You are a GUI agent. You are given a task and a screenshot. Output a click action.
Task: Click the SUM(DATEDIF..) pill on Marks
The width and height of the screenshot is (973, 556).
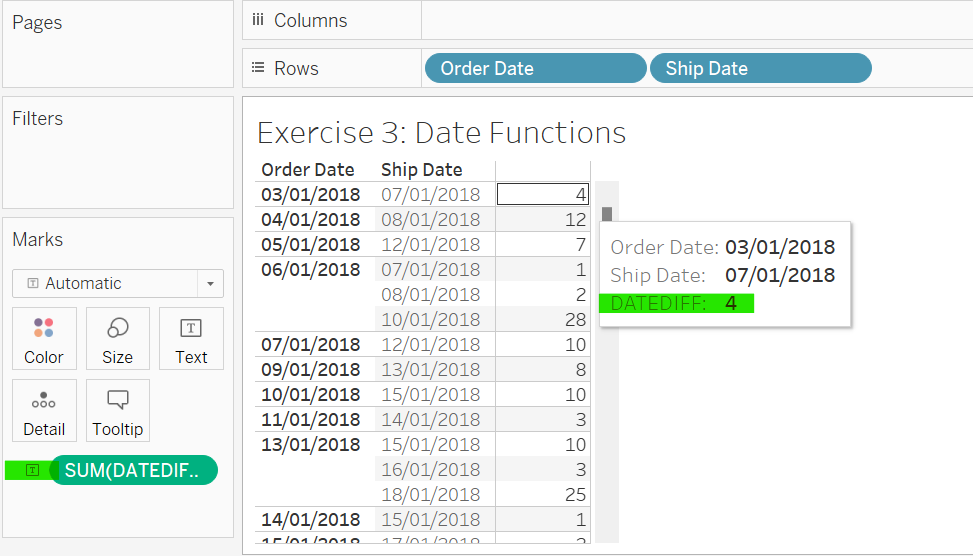tap(133, 470)
